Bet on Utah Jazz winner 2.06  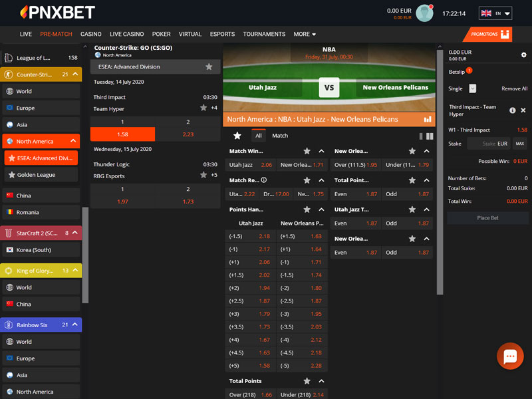click(x=251, y=165)
